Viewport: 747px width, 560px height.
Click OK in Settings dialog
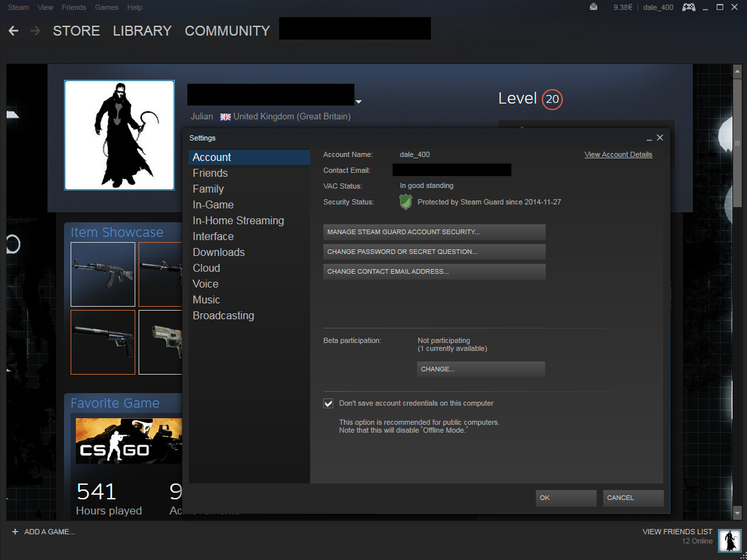click(566, 497)
